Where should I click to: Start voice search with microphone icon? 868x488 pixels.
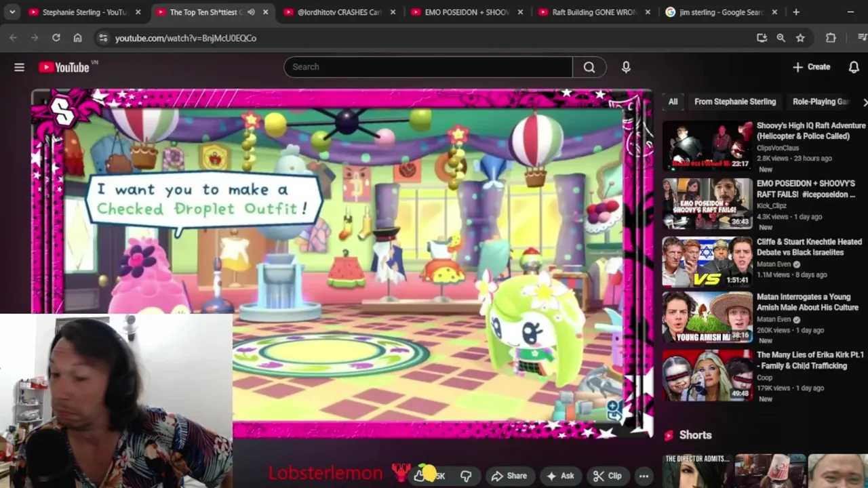click(x=626, y=67)
